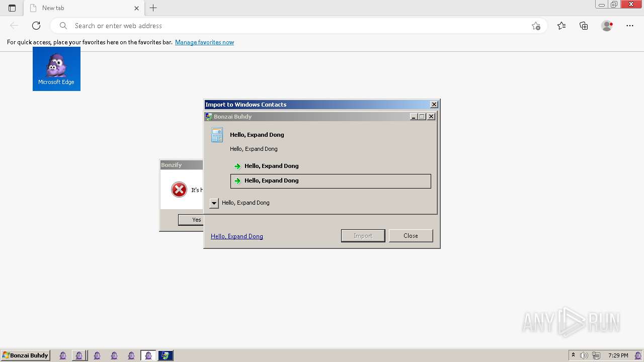Open the Collections icon
The image size is (644, 362).
click(x=584, y=26)
